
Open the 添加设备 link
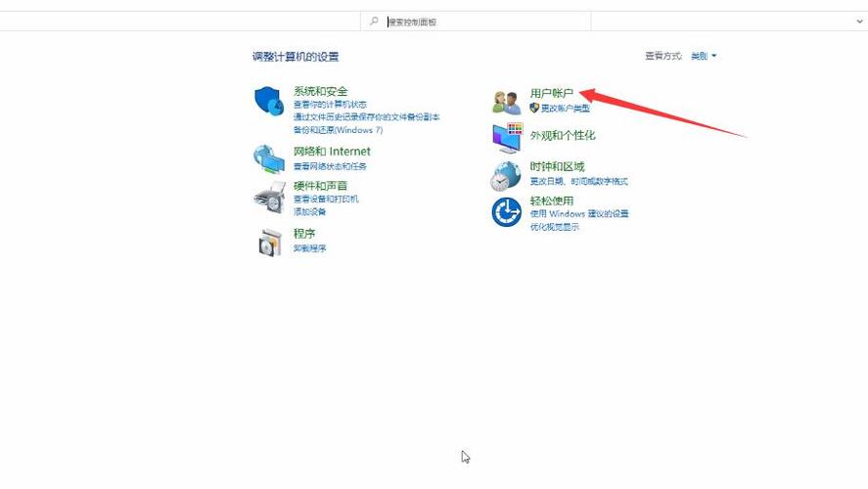tap(309, 211)
